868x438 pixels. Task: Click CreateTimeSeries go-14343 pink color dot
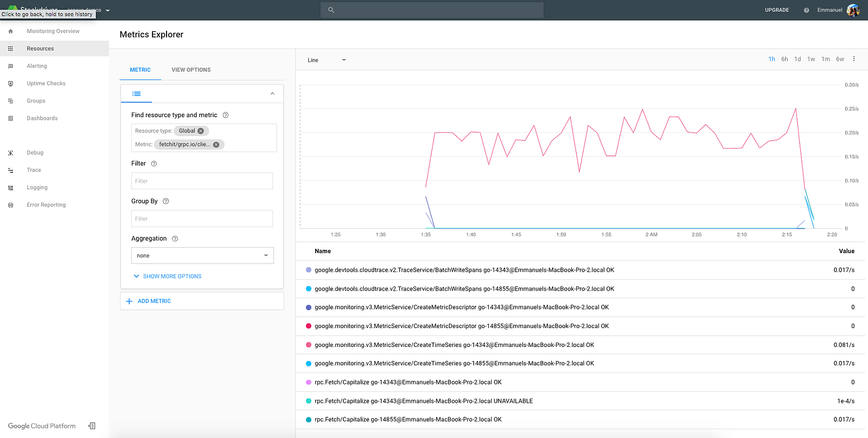pos(309,345)
